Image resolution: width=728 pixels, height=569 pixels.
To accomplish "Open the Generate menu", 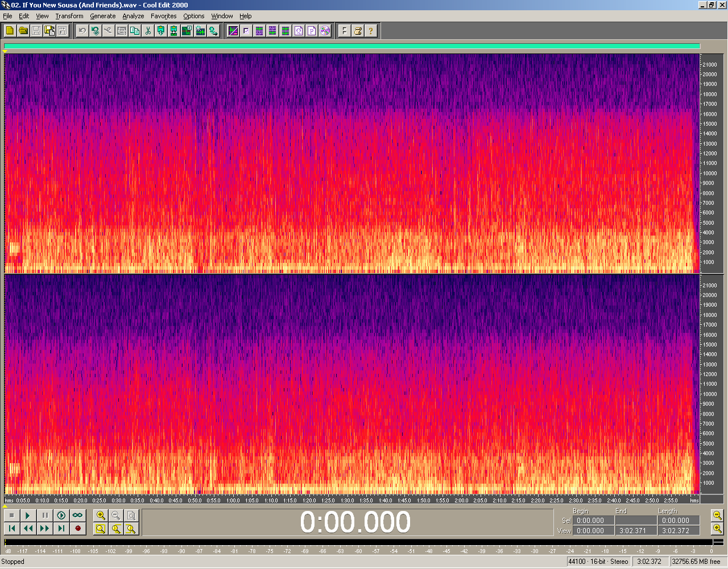I will click(x=103, y=16).
